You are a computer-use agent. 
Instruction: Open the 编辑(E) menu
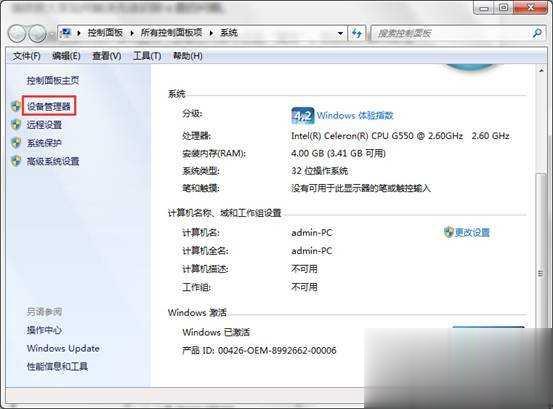point(66,56)
